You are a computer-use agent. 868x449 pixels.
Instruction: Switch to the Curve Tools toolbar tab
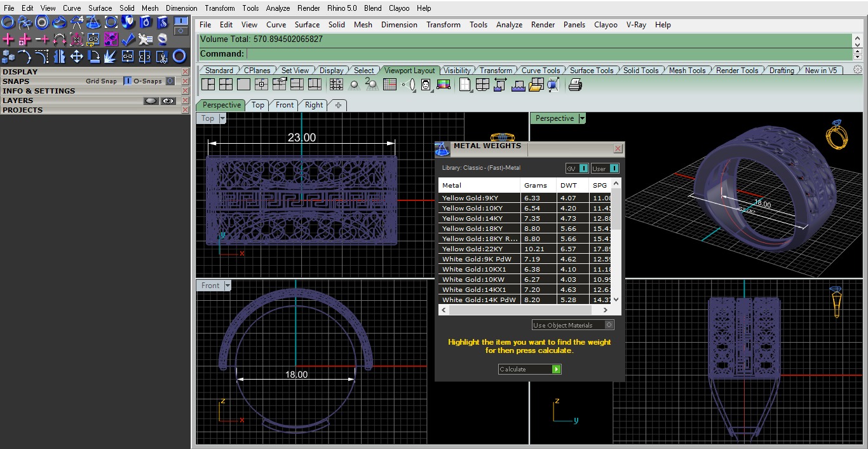click(540, 71)
